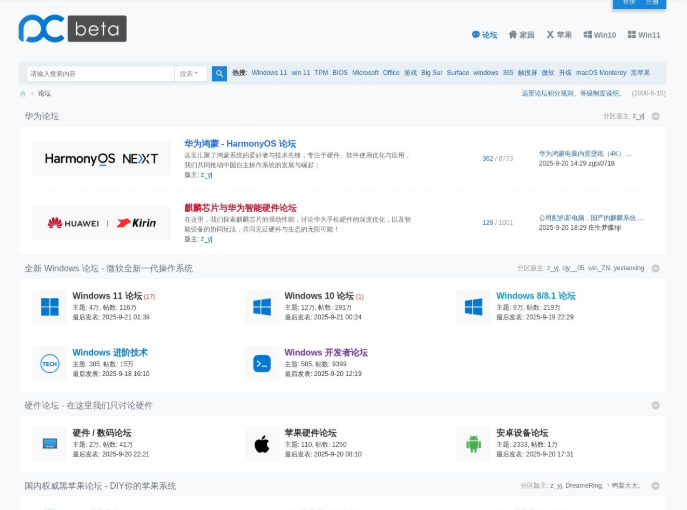Open the 安卓设备论坛 link

[x=522, y=433]
